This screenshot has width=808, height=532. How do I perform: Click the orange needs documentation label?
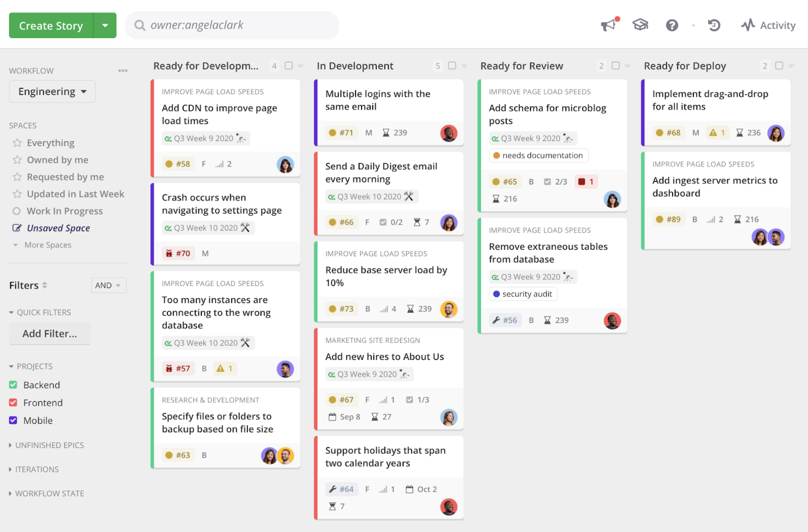(539, 155)
